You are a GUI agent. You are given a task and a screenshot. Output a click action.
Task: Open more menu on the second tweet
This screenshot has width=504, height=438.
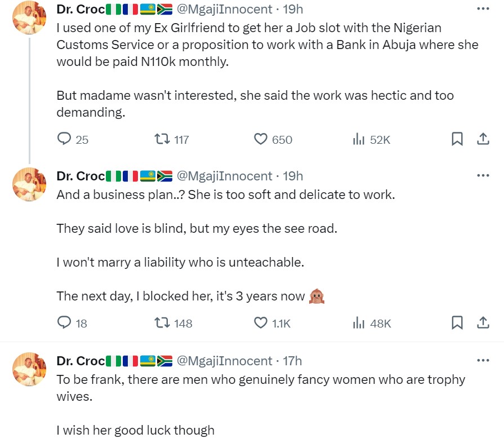(483, 176)
